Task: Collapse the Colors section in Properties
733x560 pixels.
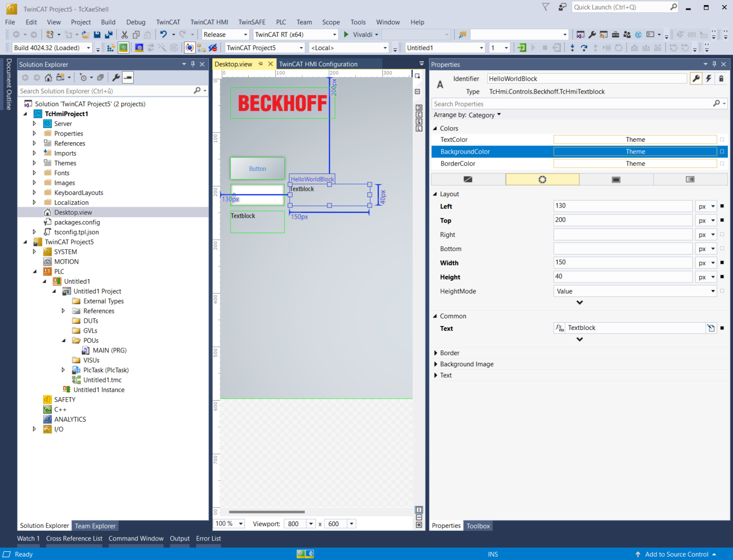Action: 435,128
